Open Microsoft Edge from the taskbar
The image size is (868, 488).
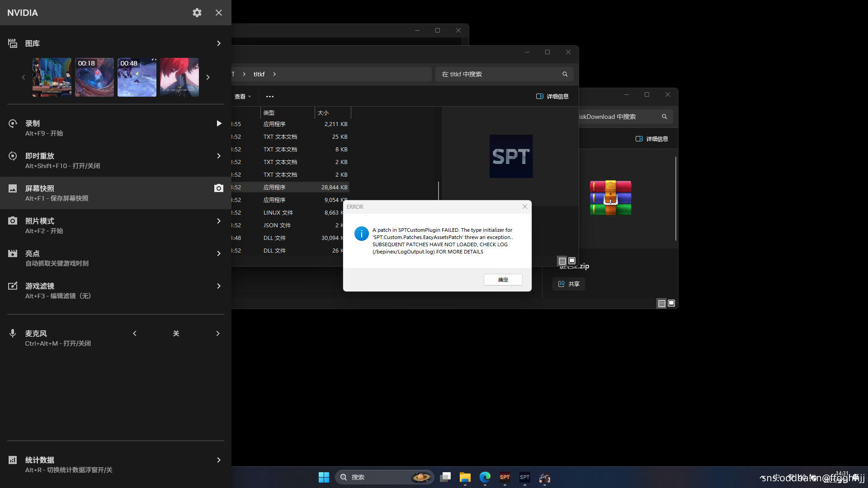point(485,477)
